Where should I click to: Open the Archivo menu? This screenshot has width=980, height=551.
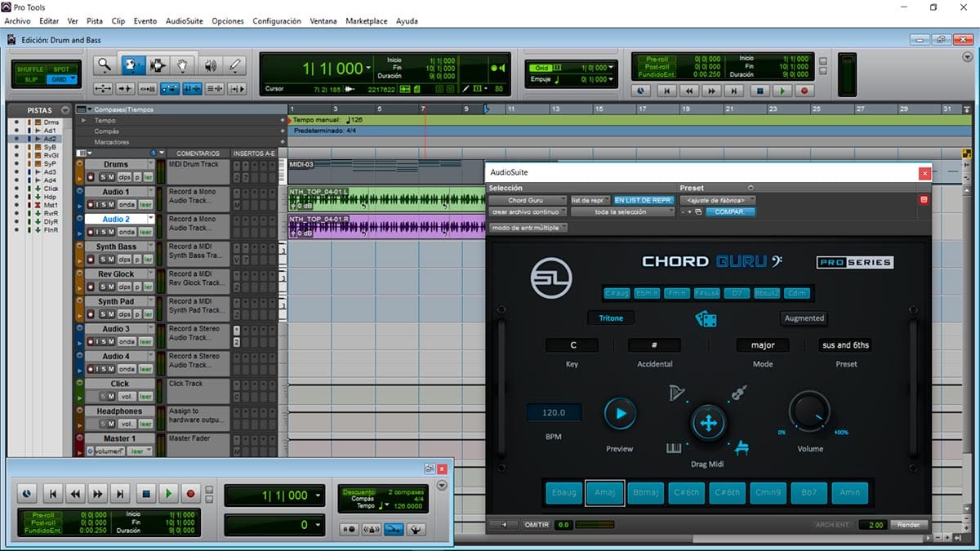pyautogui.click(x=17, y=21)
